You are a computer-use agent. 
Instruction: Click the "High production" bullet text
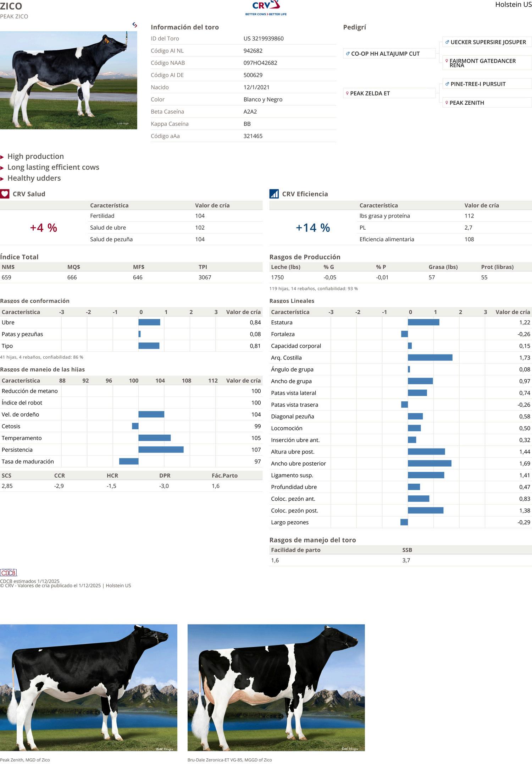[35, 156]
